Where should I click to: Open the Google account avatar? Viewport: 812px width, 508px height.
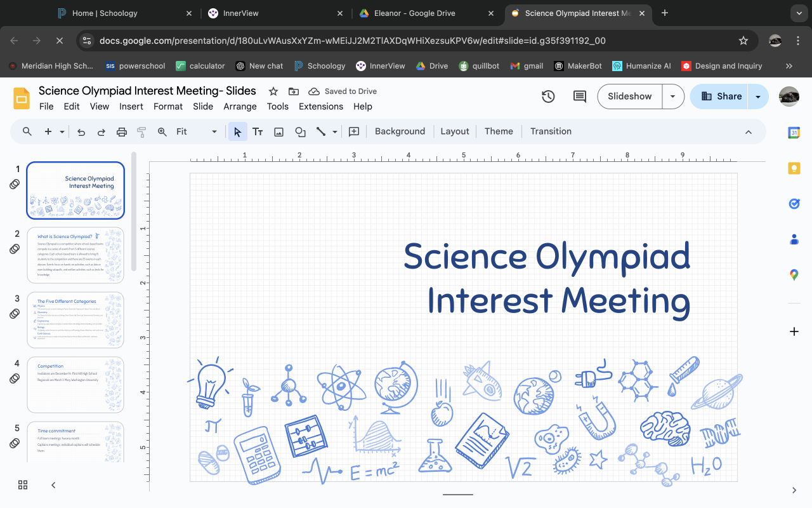coord(789,97)
